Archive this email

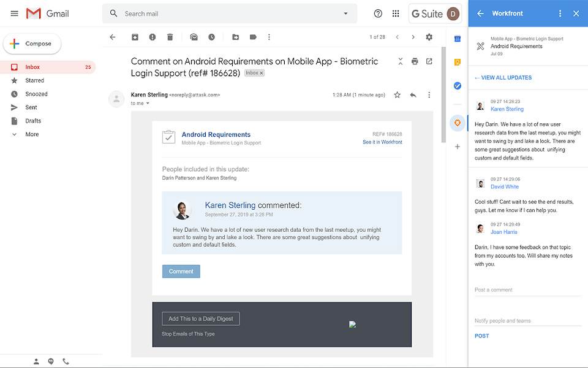click(135, 37)
